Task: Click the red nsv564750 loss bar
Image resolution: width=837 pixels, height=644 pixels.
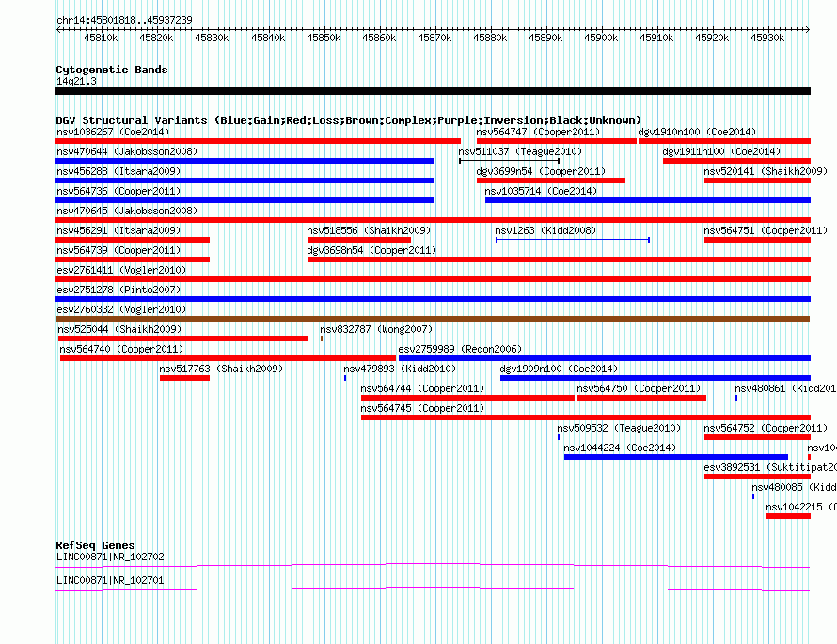Action: 641,398
